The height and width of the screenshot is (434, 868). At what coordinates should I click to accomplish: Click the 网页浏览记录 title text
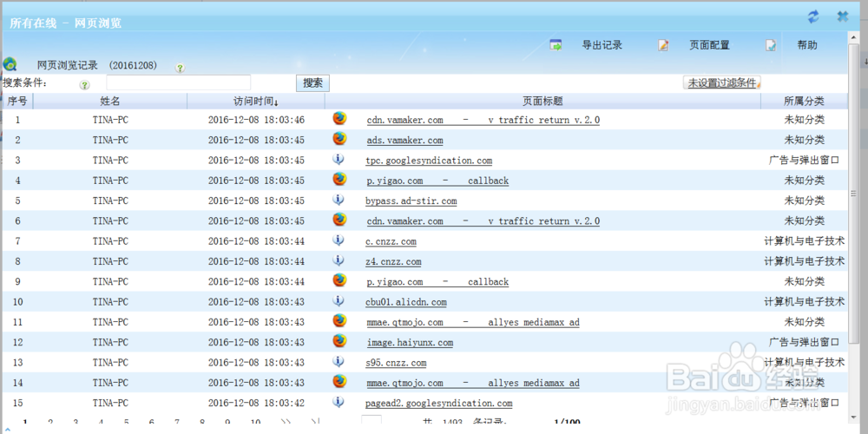tap(68, 65)
